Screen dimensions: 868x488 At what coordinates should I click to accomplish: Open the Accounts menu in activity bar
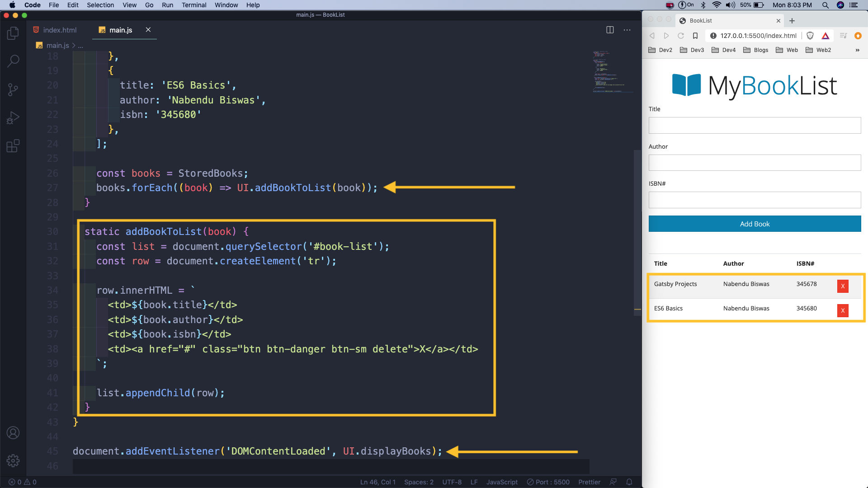pos(13,433)
